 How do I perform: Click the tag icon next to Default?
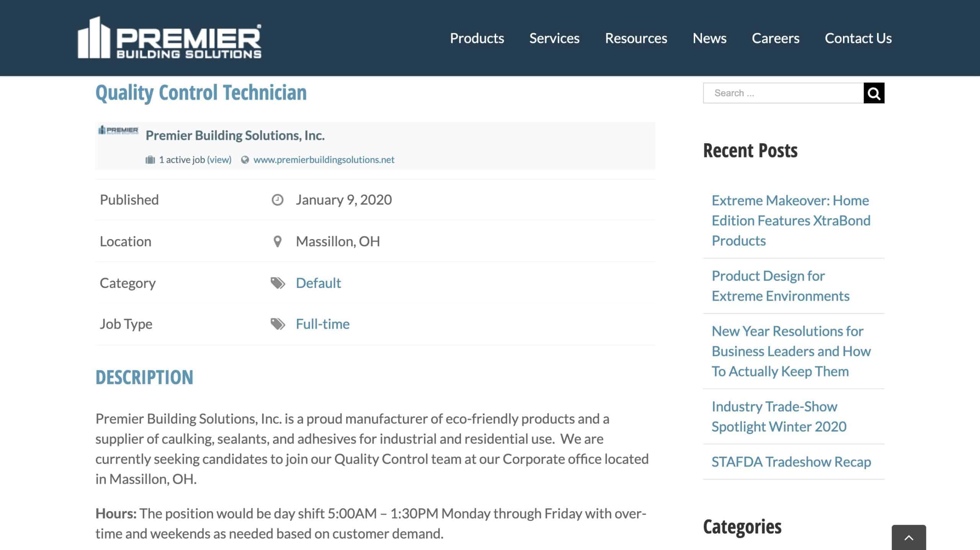[x=278, y=283]
